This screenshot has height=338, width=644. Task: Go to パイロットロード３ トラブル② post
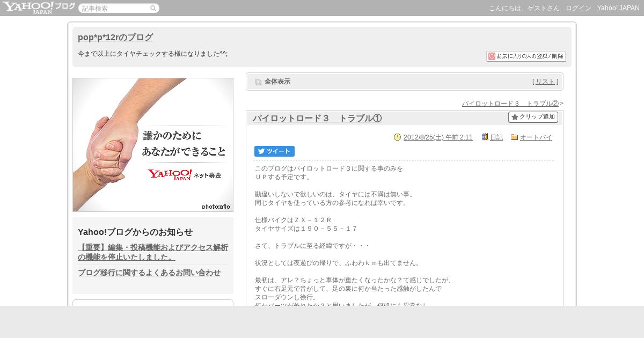point(510,104)
